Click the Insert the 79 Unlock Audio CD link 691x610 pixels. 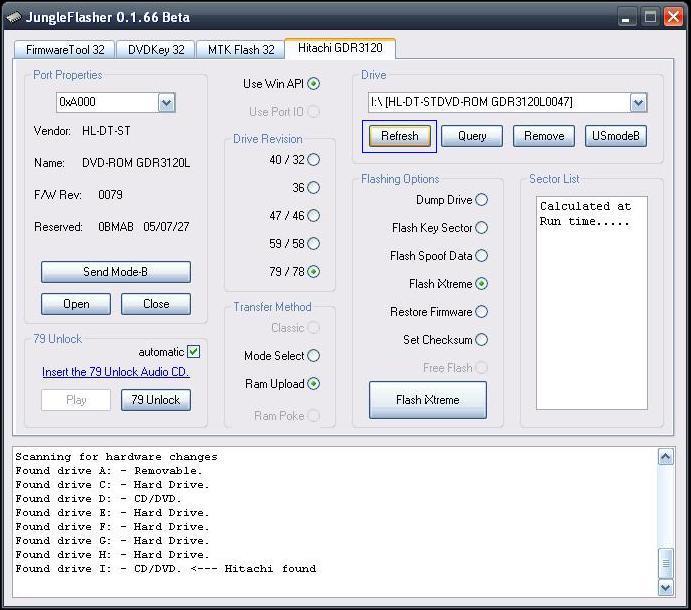click(x=115, y=372)
